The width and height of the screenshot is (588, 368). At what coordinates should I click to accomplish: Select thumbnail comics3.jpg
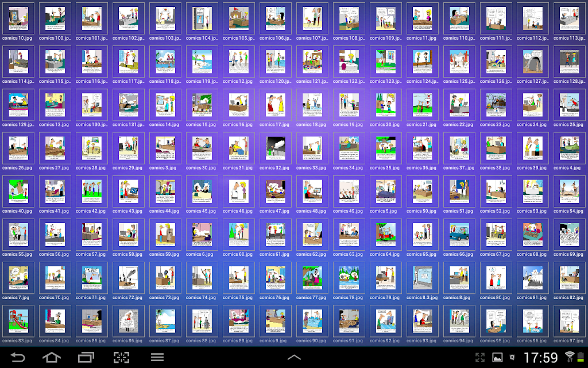tap(165, 148)
